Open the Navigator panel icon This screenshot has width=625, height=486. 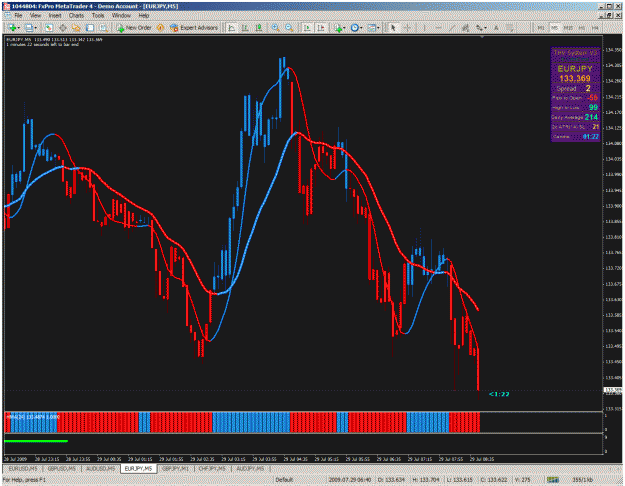point(76,28)
